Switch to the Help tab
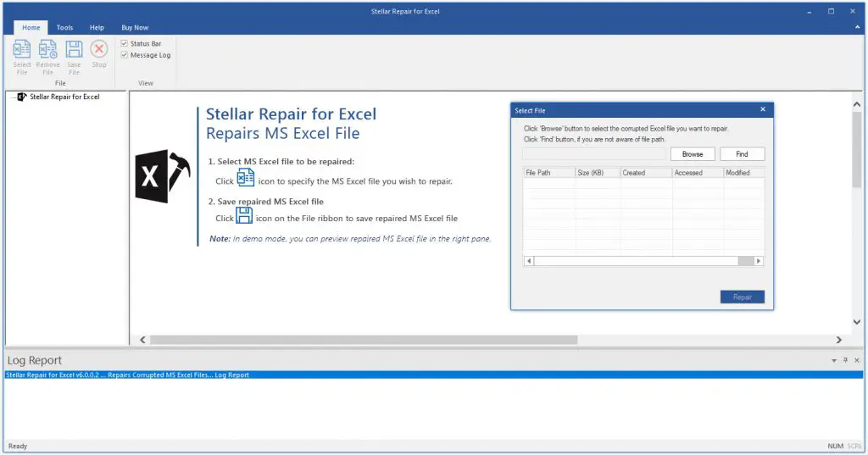Screen dimensions: 868x455 (x=97, y=27)
